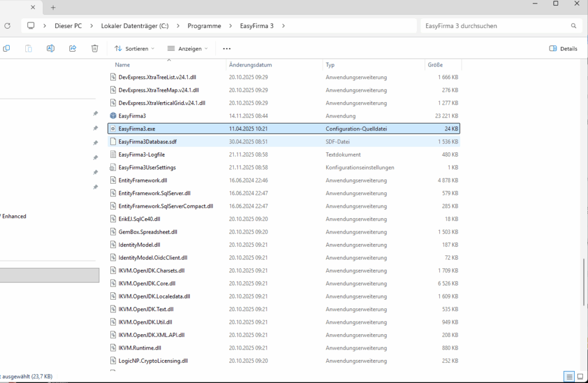Click the Paste icon in the toolbar
588x383 pixels.
[x=28, y=48]
